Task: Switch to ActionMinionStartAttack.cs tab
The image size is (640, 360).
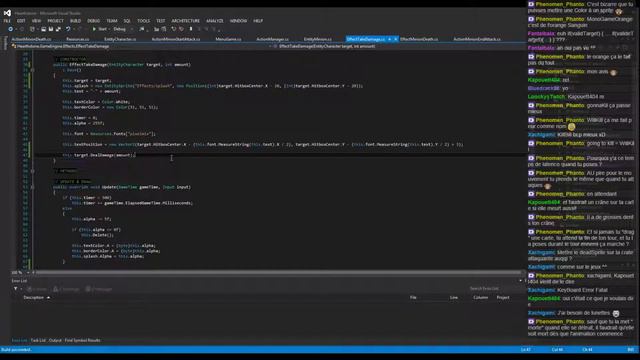Action: point(176,39)
